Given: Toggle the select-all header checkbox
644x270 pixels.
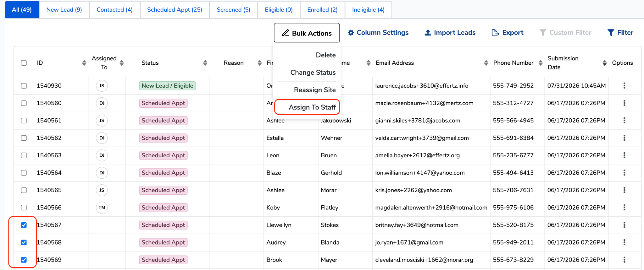Looking at the screenshot, I should [x=24, y=63].
